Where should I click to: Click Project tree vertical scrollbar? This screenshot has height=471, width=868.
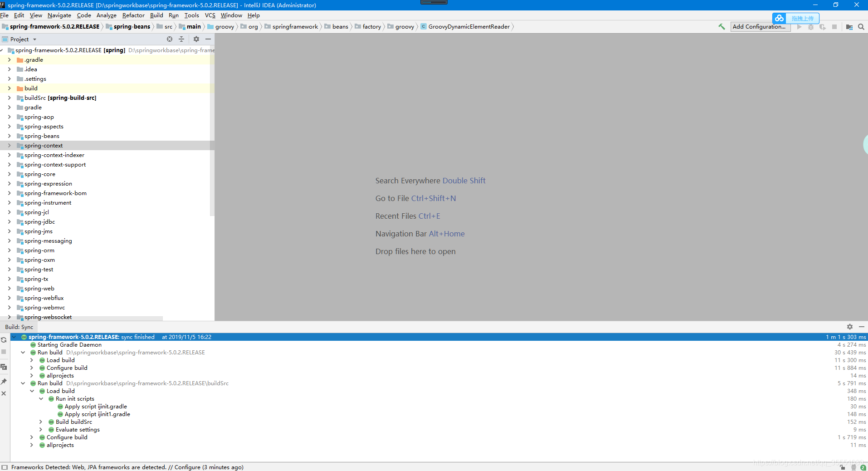click(212, 132)
